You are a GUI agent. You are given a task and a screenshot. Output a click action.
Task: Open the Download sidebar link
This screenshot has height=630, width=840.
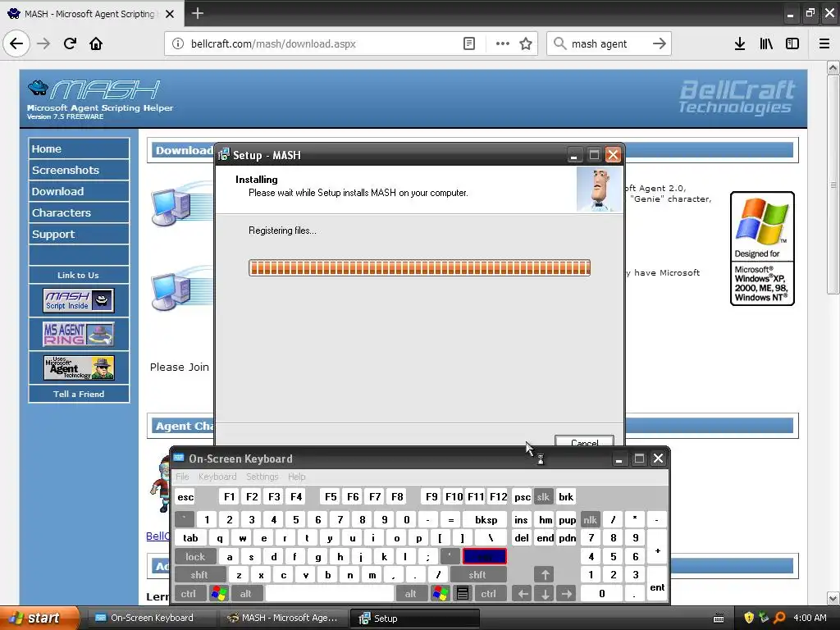[78, 191]
